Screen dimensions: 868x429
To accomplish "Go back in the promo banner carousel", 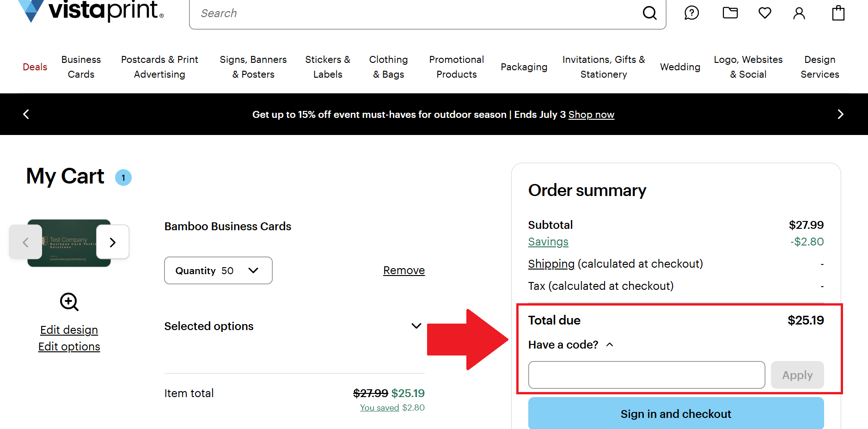I will tap(26, 114).
